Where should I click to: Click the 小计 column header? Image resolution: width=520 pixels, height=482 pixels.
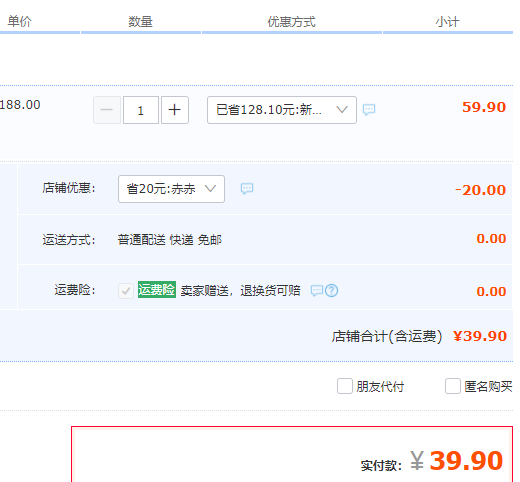click(447, 22)
